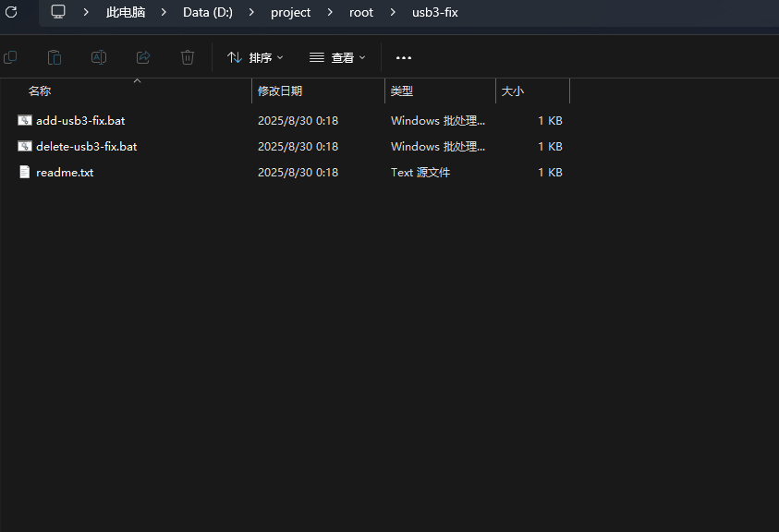Screen dimensions: 779x532
Task: Click the rename icon in toolbar
Action: pos(99,57)
